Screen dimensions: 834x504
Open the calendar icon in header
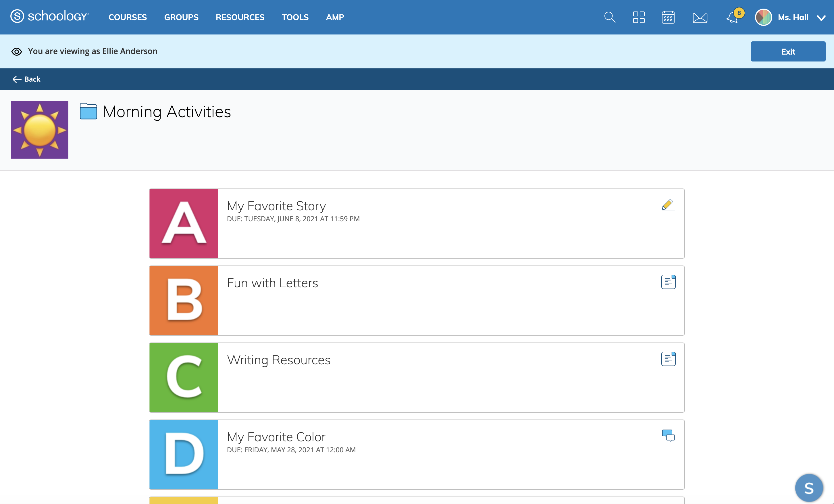click(x=668, y=17)
